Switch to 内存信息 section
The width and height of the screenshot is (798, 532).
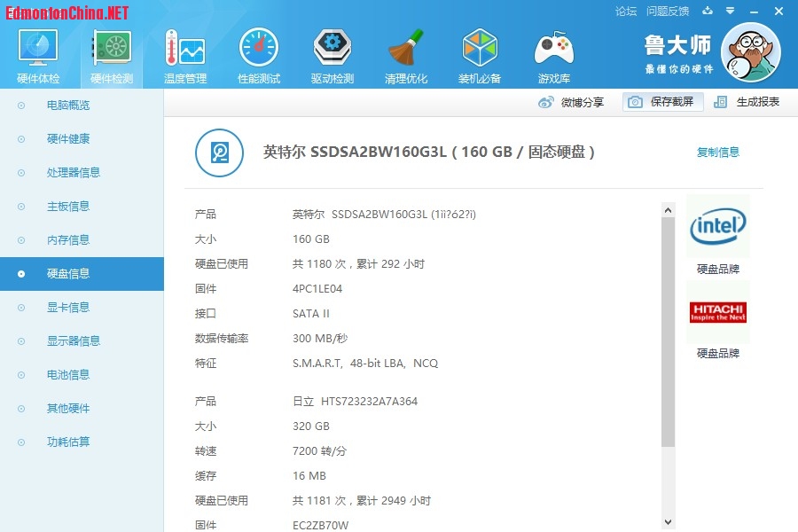click(68, 240)
